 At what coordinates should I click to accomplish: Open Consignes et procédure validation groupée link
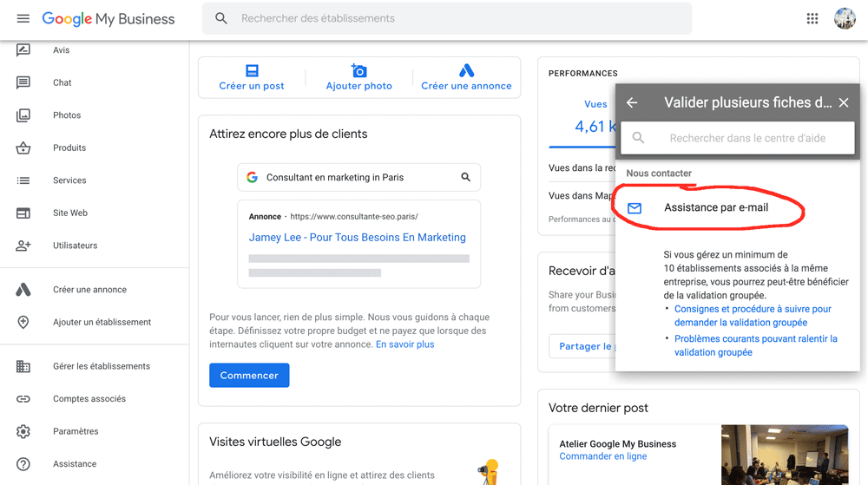[753, 316]
